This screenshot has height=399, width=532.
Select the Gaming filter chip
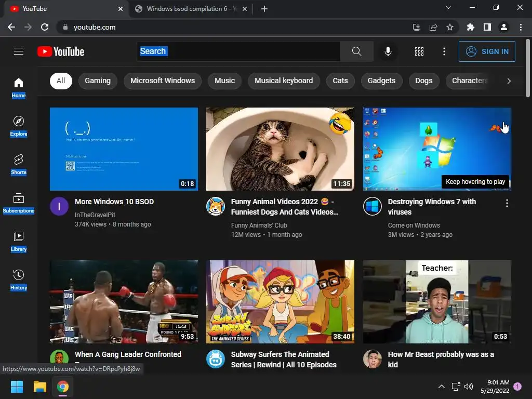(98, 81)
